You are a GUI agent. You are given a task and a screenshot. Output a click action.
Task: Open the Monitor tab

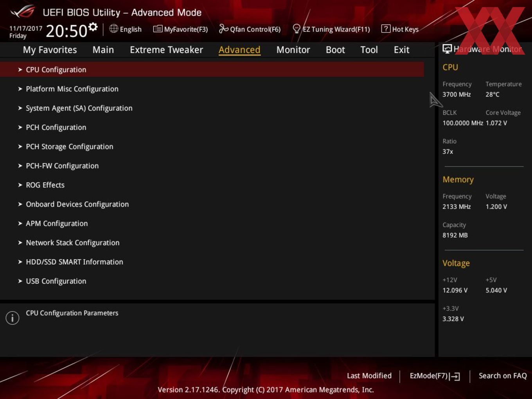point(293,50)
